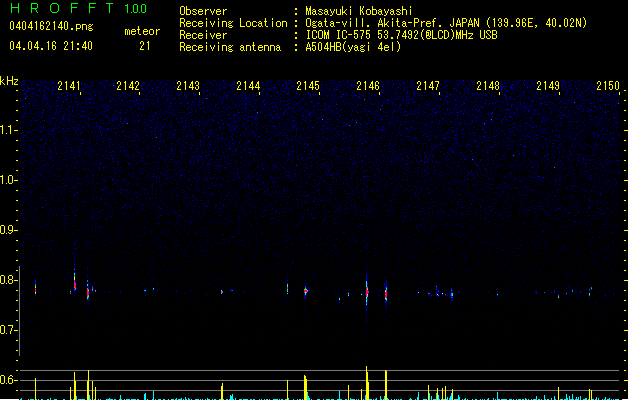Click the Receiving Location label
Viewport: 629px width, 400px height.
pos(233,23)
